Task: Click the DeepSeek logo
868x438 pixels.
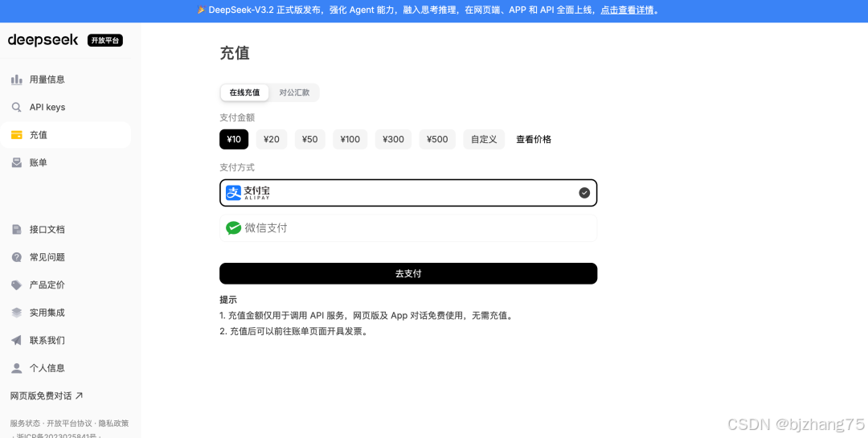Action: [43, 40]
